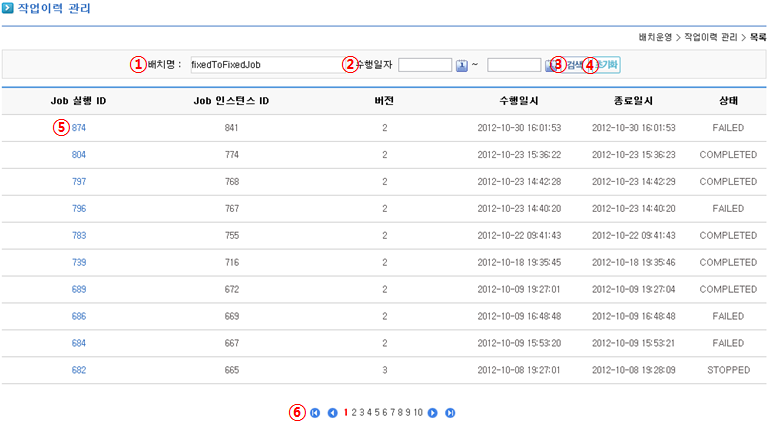Image resolution: width=767 pixels, height=421 pixels.
Task: Focus the end date text field
Action: (x=514, y=65)
